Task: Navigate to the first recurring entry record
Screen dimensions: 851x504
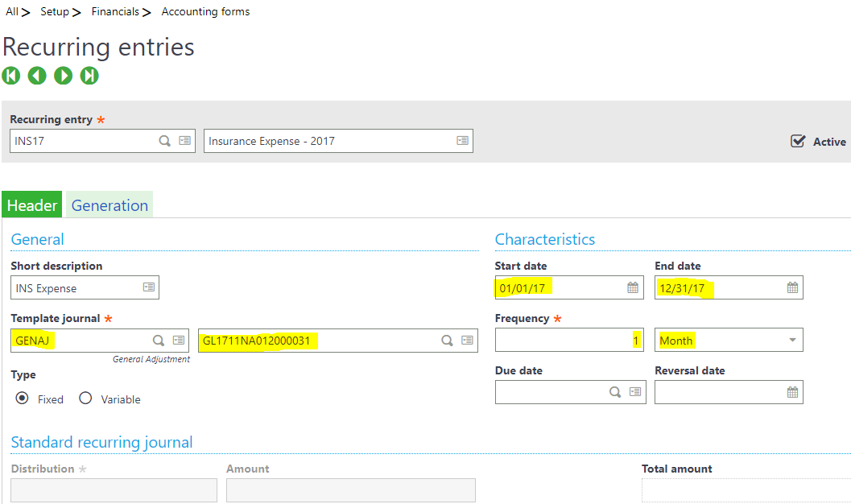Action: point(10,76)
